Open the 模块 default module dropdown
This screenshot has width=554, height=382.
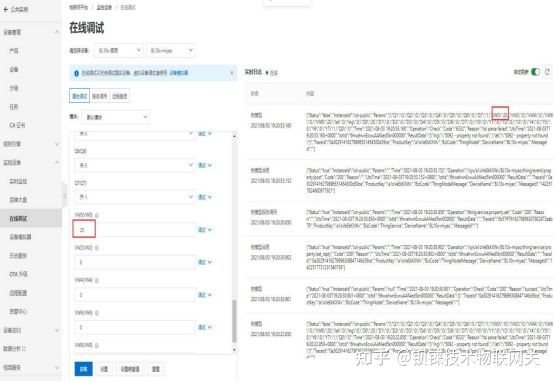[116, 117]
